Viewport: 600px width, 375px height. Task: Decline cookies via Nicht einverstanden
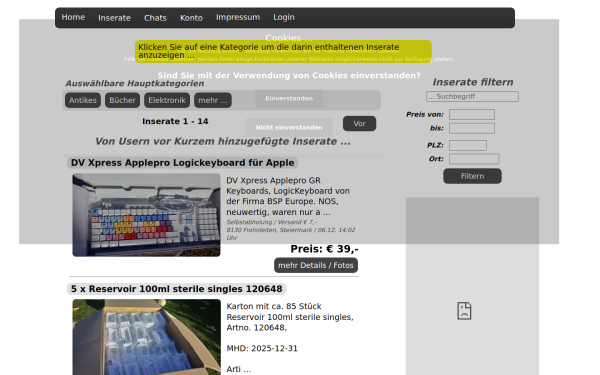[x=289, y=127]
